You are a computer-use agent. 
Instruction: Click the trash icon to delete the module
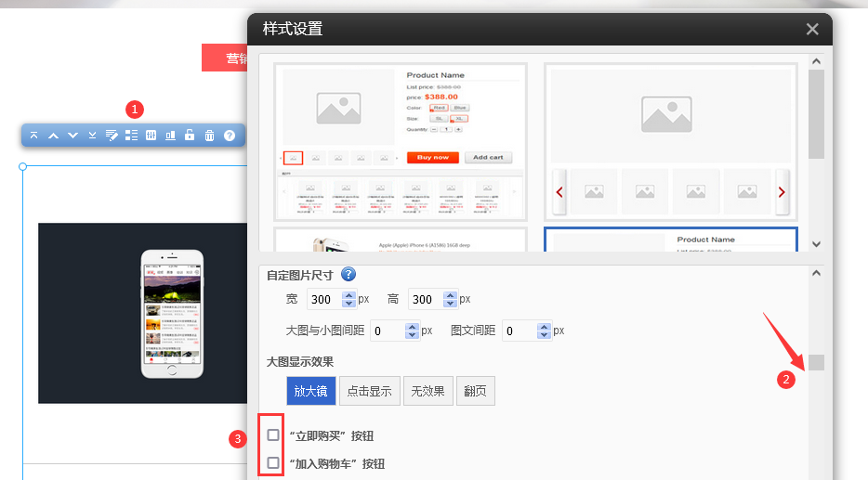pos(209,136)
